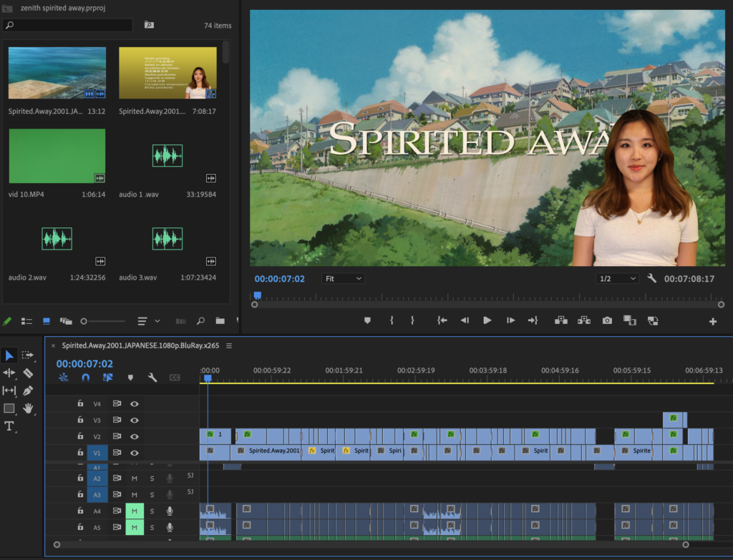Open the sequence panel menu
Screen dimensions: 733x560
click(x=229, y=345)
